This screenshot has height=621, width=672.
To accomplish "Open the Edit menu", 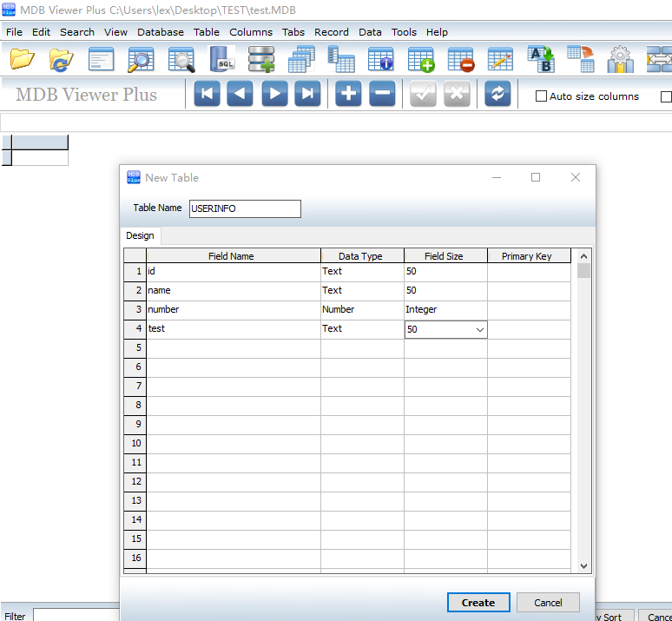I will pyautogui.click(x=41, y=32).
